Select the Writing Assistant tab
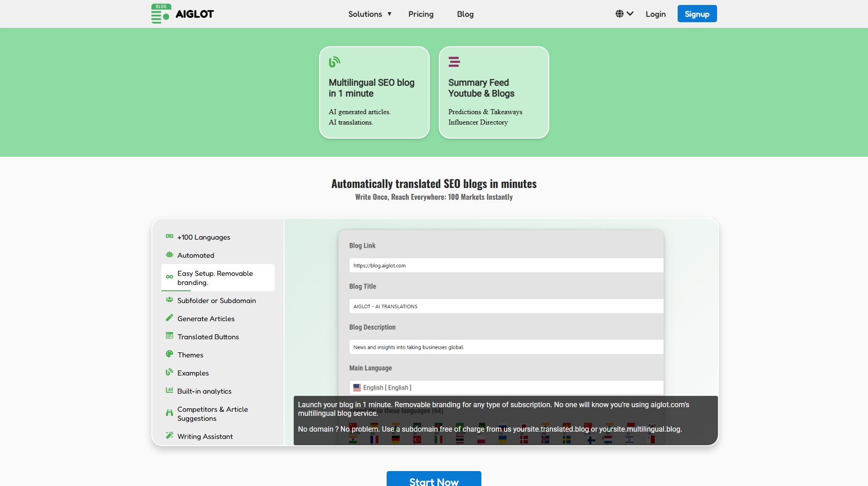 coord(218,436)
